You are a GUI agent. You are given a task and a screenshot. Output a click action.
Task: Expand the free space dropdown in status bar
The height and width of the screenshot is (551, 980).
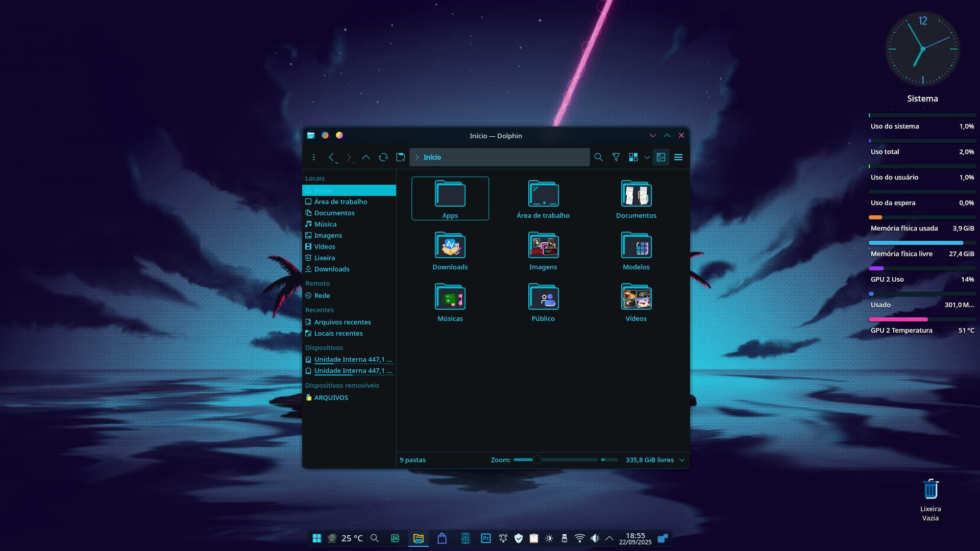click(682, 460)
